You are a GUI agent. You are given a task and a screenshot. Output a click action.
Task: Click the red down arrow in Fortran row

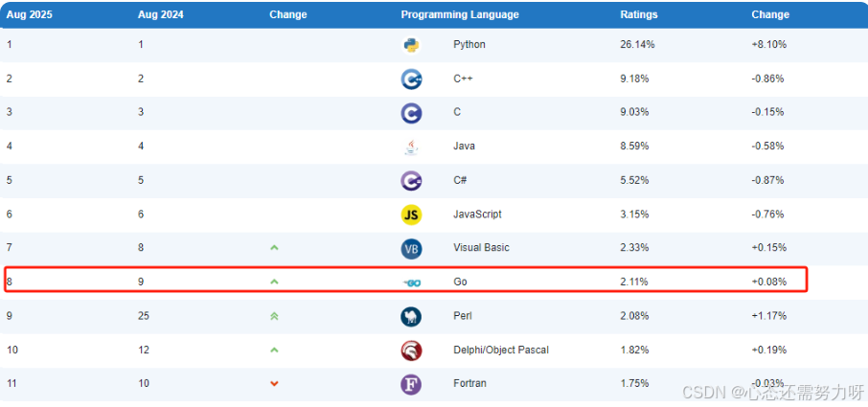coord(274,384)
